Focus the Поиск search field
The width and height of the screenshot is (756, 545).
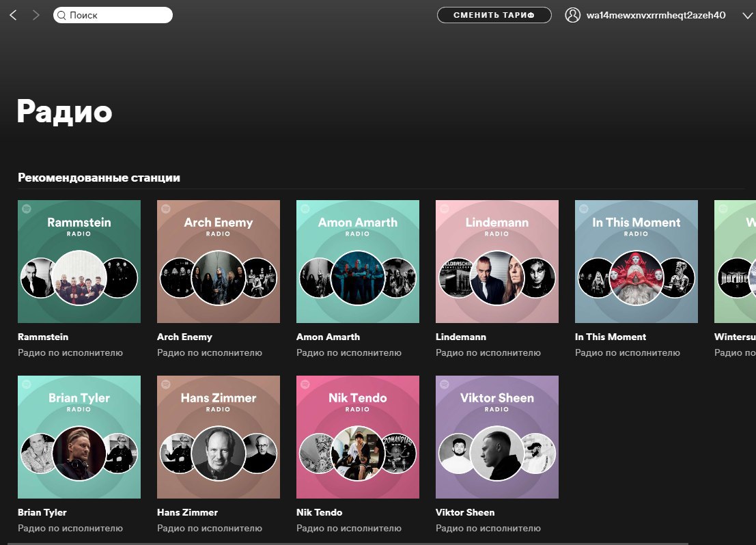(113, 15)
